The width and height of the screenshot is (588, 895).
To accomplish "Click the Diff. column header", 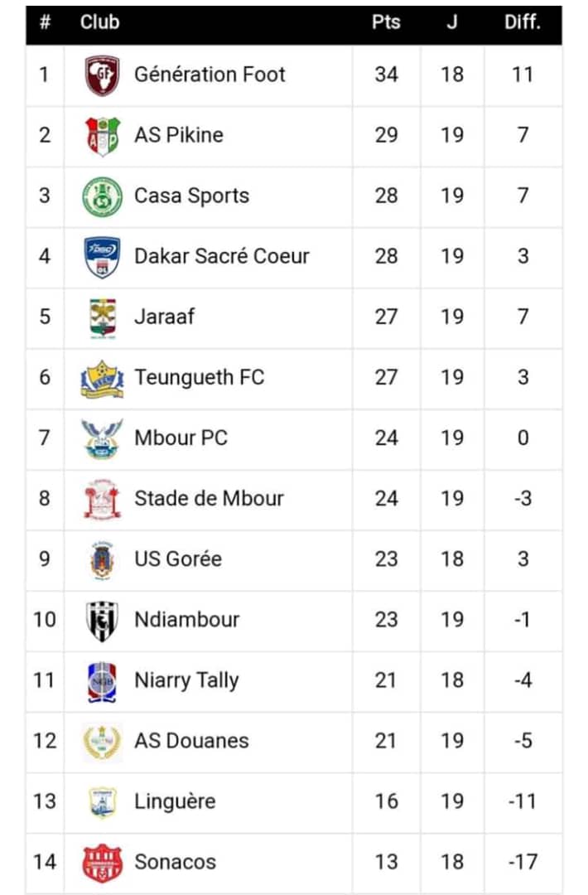I will pyautogui.click(x=522, y=22).
